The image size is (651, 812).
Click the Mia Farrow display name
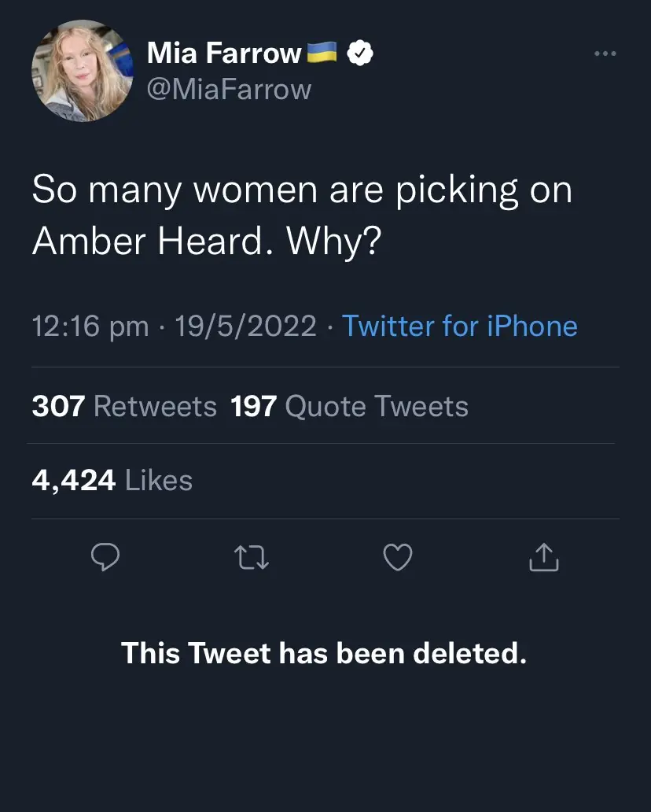click(224, 54)
